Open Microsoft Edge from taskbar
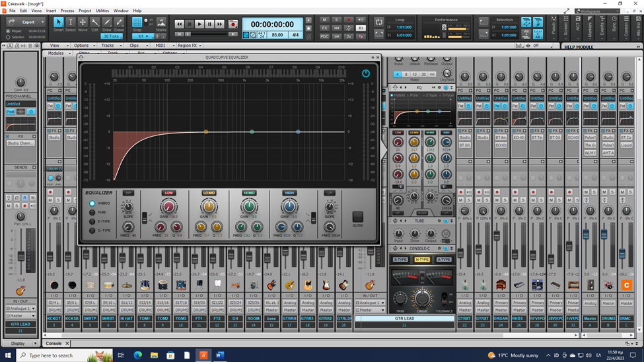This screenshot has width=644, height=362. point(137,355)
